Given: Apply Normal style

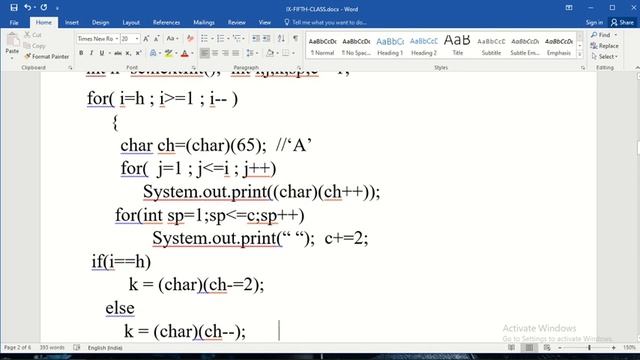Looking at the screenshot, I should click(322, 47).
